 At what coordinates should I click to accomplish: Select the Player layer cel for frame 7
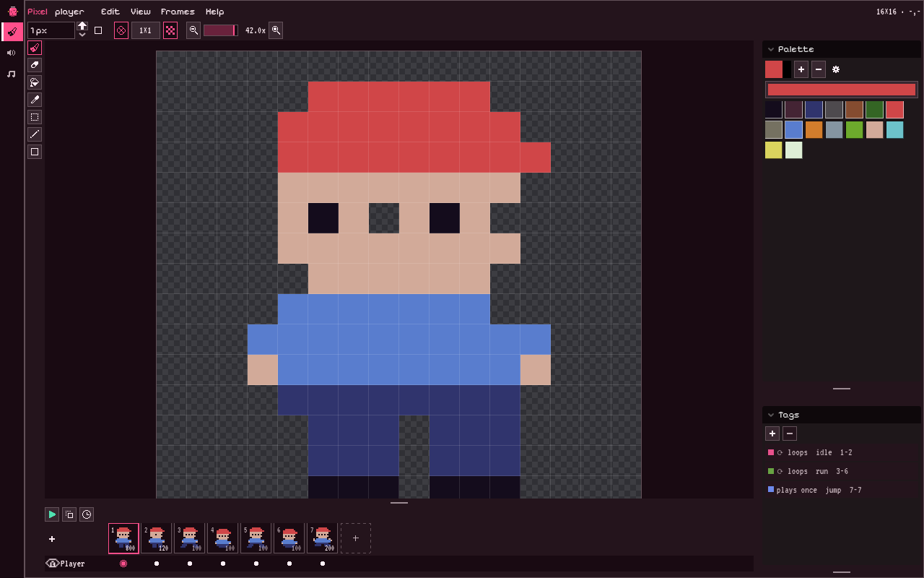[323, 564]
